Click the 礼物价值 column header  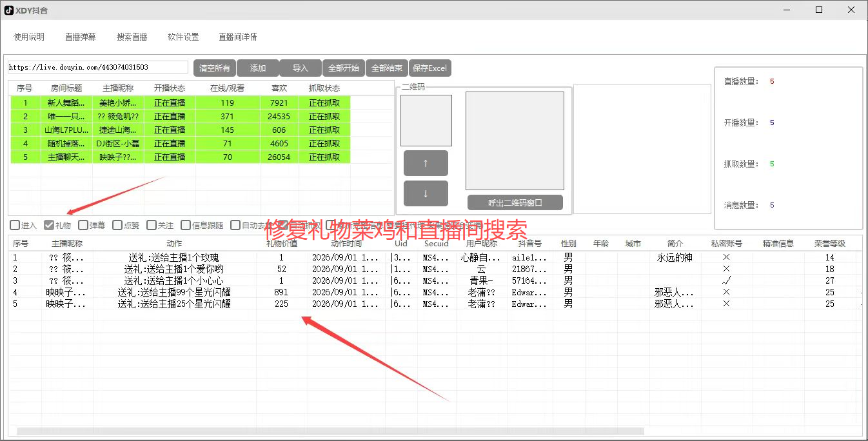pyautogui.click(x=282, y=244)
